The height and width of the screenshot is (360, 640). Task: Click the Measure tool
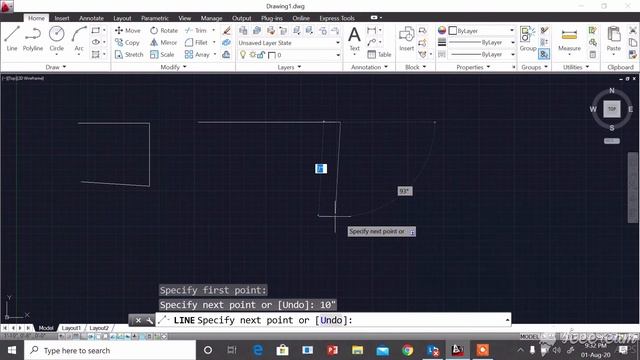click(x=569, y=39)
